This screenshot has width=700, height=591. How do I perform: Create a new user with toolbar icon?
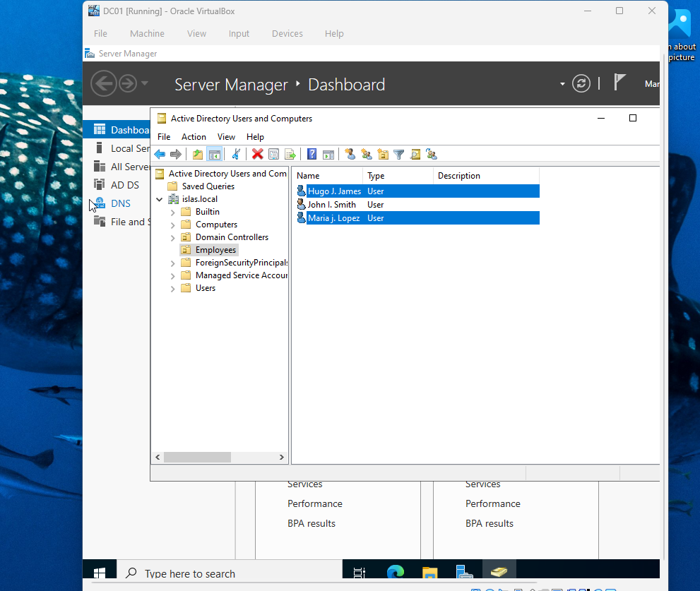350,155
